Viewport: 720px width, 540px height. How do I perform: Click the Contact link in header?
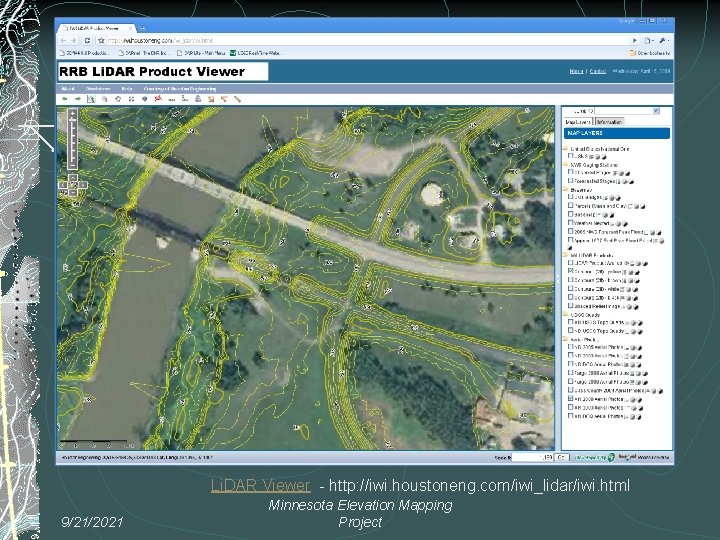(x=598, y=71)
